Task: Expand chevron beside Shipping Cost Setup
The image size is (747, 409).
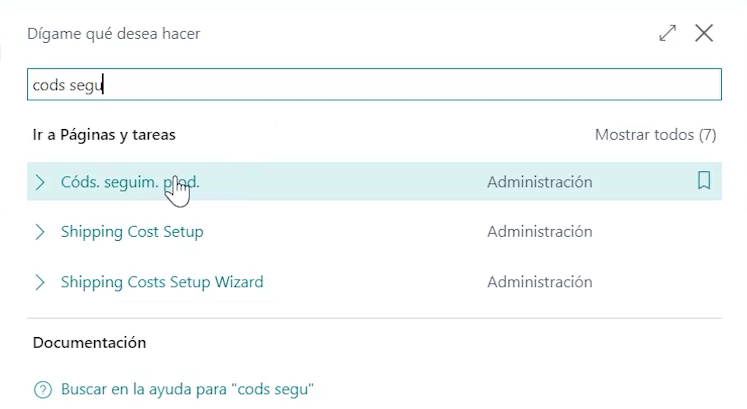Action: (x=40, y=232)
